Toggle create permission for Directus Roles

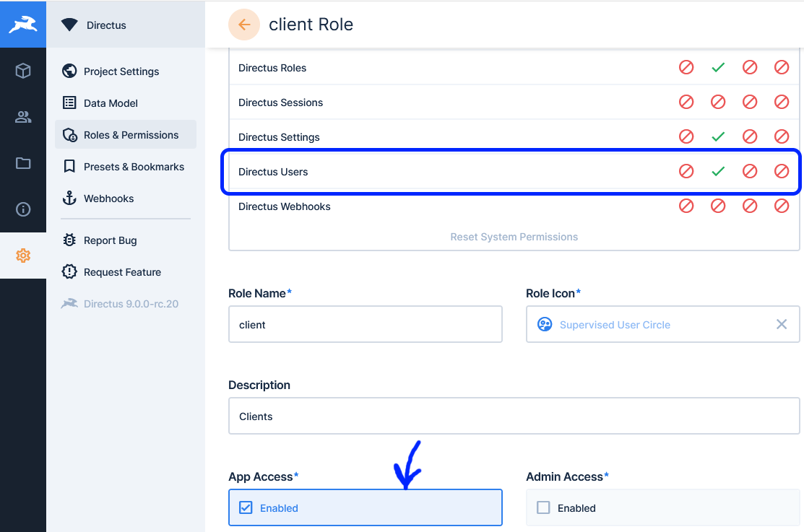coord(686,67)
